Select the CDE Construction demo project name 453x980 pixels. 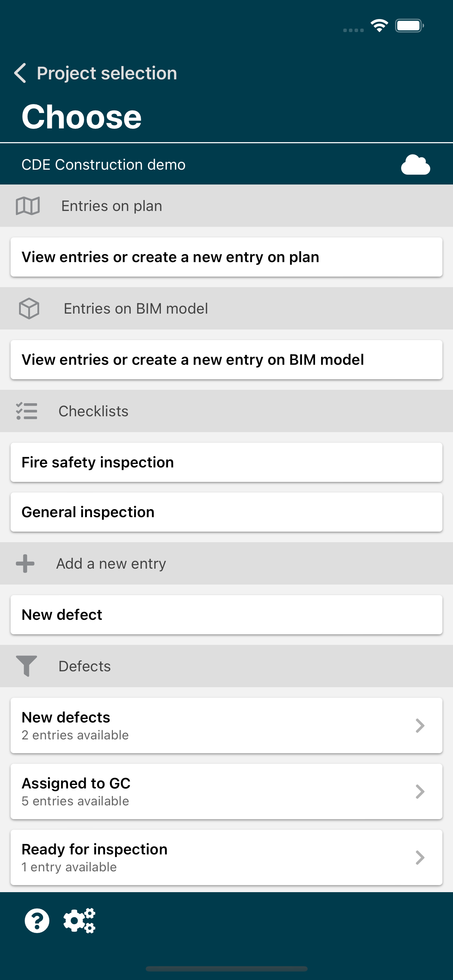click(x=103, y=165)
